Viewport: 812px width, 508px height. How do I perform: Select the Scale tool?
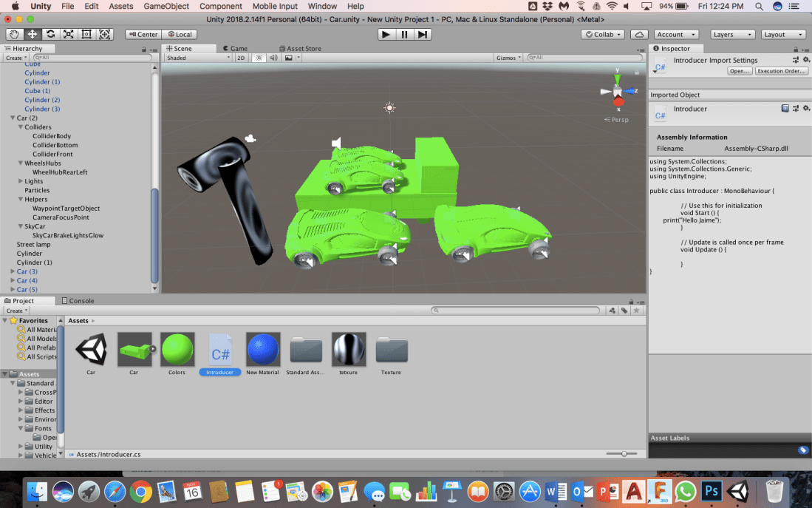tap(69, 34)
